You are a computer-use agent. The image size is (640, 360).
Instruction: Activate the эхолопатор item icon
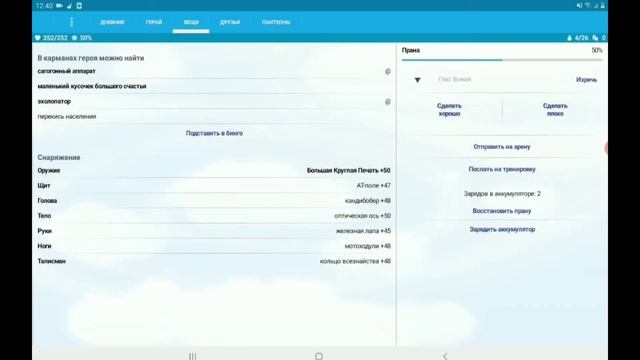click(388, 102)
